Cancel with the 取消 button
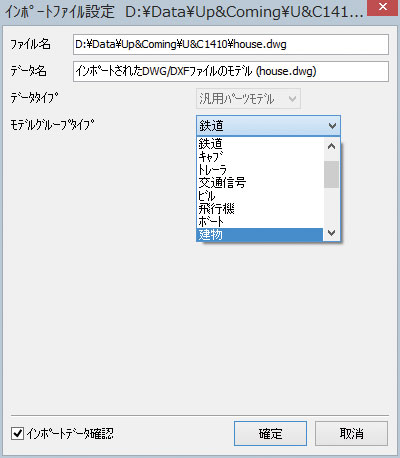 click(351, 433)
